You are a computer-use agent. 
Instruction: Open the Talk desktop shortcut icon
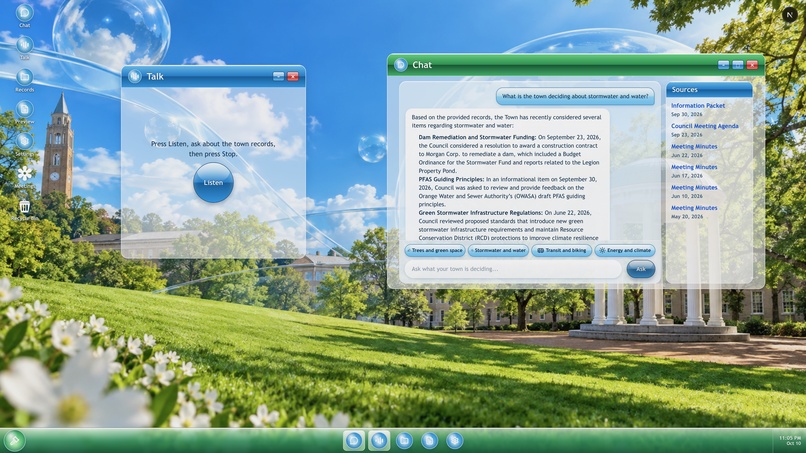[x=24, y=45]
